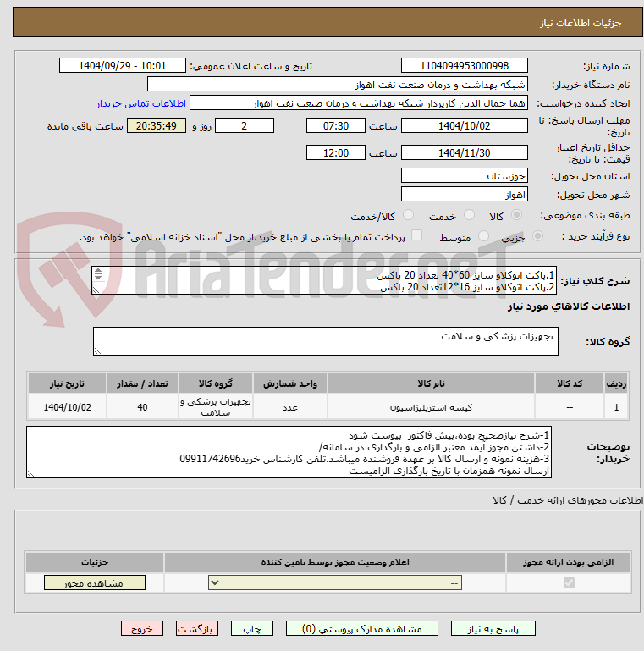
Task: Click the need date cell 1404/10/02
Action: click(x=67, y=407)
